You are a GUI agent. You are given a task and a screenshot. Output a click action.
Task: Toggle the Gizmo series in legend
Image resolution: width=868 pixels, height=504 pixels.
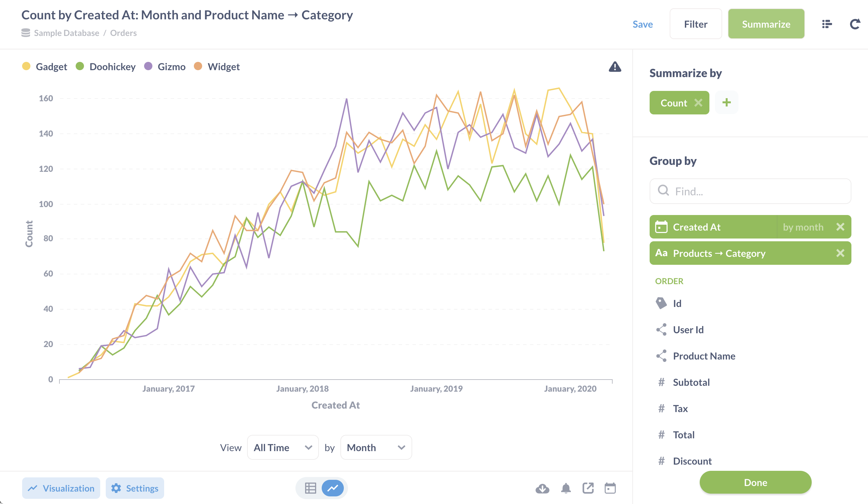(164, 66)
